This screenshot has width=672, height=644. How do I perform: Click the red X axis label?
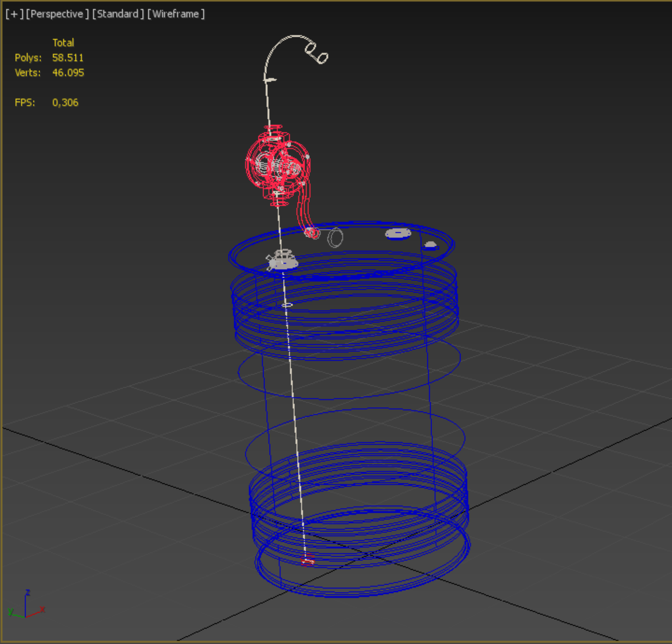[x=42, y=609]
